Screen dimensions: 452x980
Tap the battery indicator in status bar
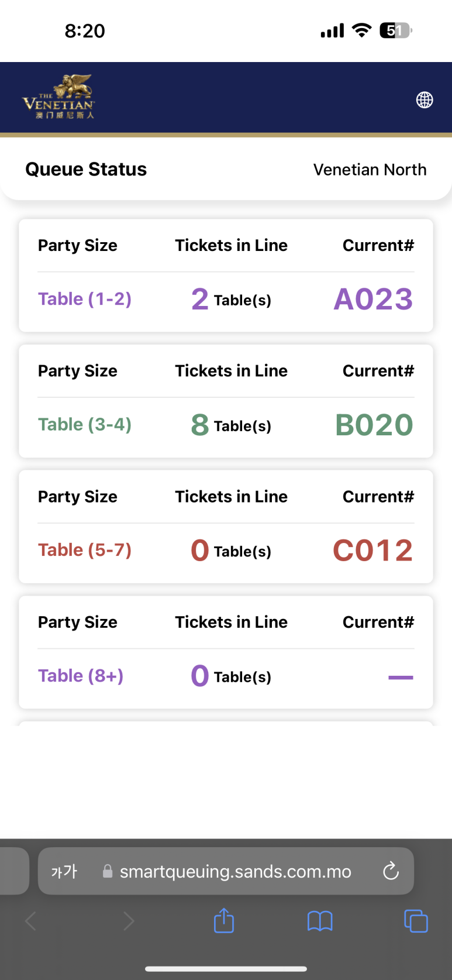click(x=396, y=30)
